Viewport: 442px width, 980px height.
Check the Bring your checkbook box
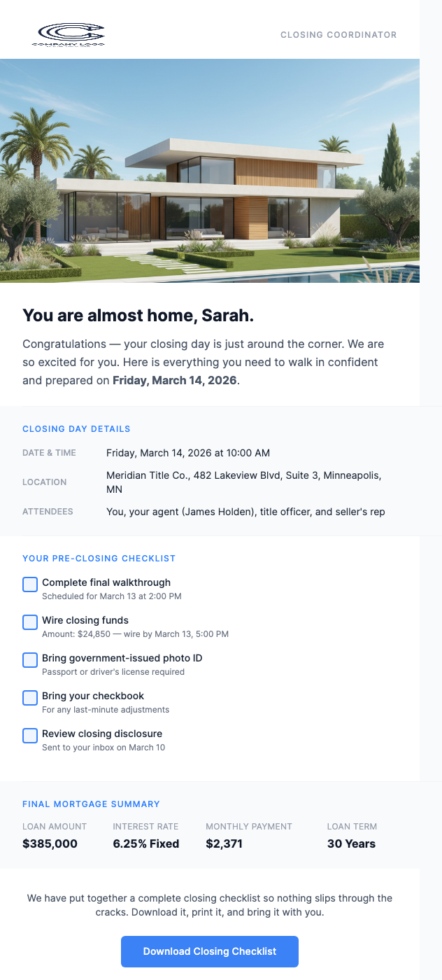point(29,697)
